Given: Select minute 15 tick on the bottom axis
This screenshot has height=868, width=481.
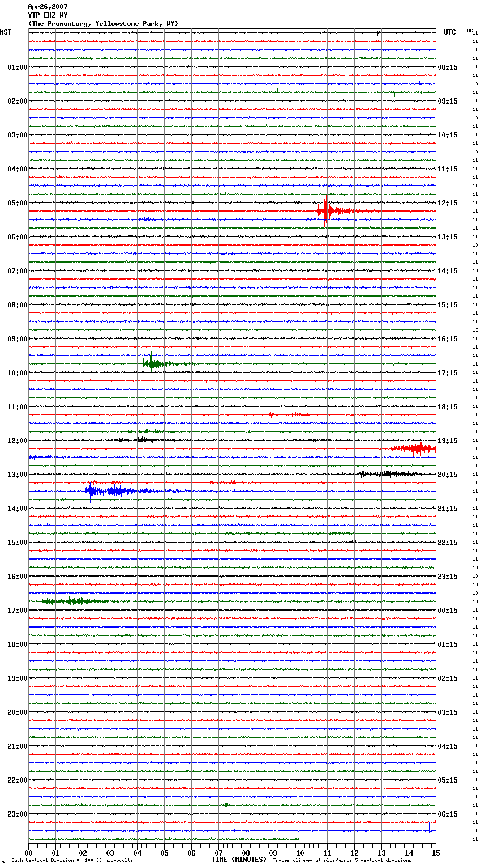Looking at the screenshot, I should (x=435, y=853).
